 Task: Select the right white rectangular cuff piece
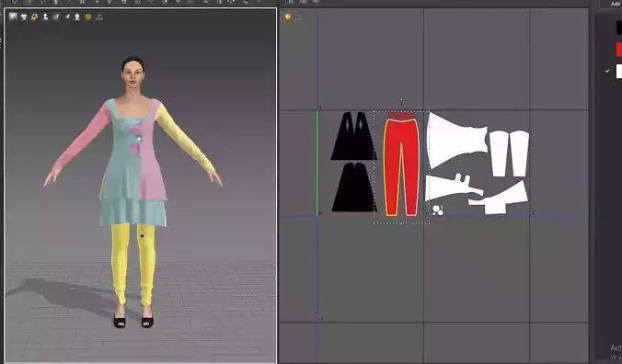(x=519, y=154)
